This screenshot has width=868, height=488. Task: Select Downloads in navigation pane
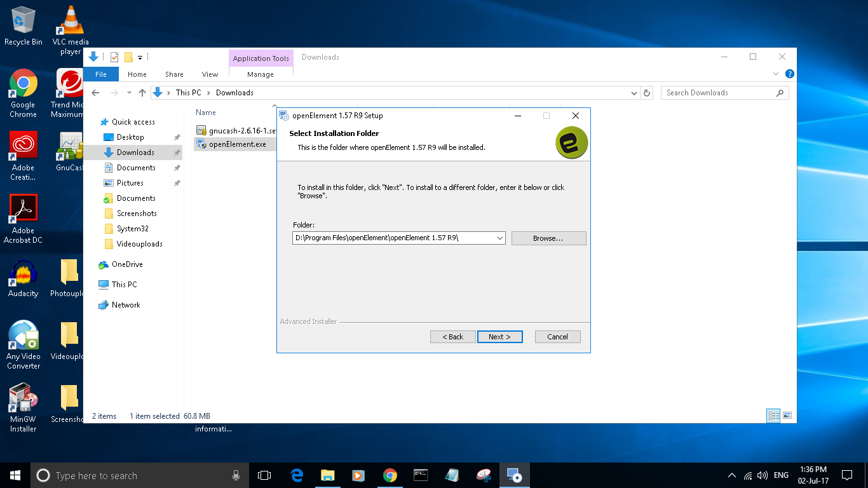point(135,152)
